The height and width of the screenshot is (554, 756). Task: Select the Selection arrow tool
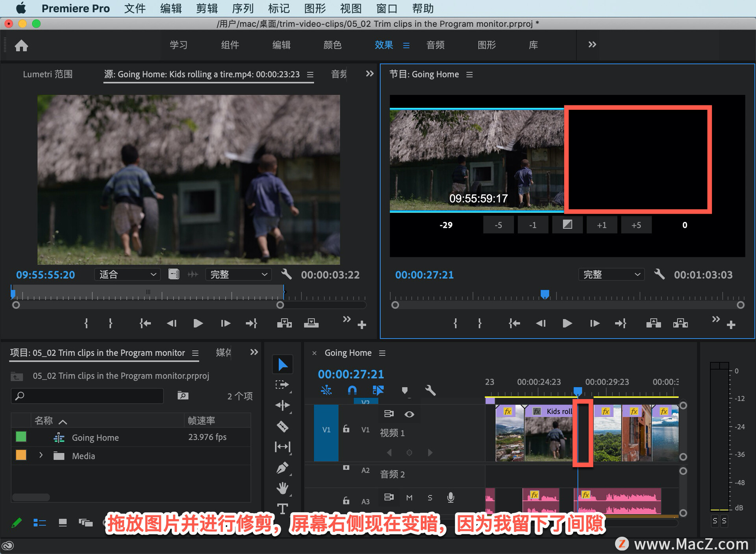pyautogui.click(x=282, y=364)
